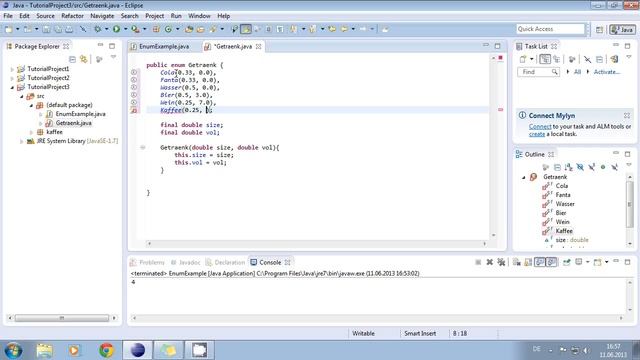Click the Open Type toolbar icon
The height and width of the screenshot is (360, 640).
189,29
